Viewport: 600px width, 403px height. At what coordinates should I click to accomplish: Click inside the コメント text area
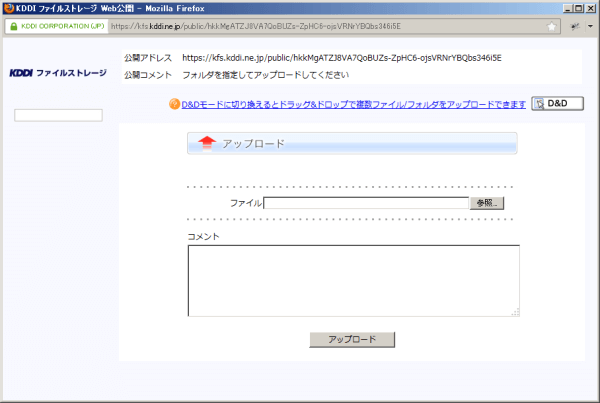pos(353,280)
